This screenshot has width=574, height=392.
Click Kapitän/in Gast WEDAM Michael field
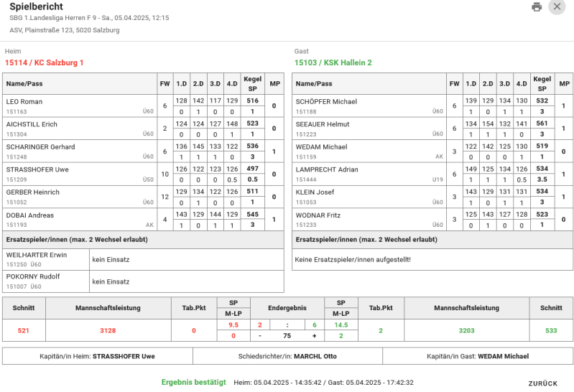tap(478, 356)
